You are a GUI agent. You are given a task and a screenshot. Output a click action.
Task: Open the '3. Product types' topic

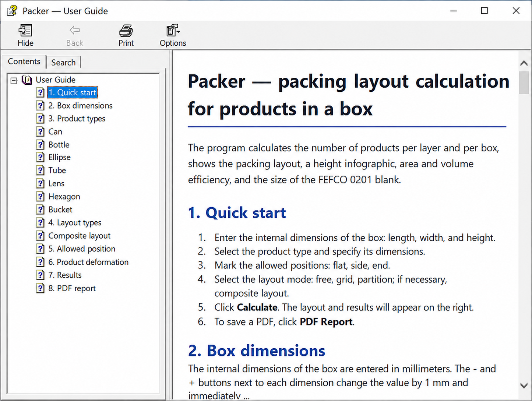[x=77, y=119]
